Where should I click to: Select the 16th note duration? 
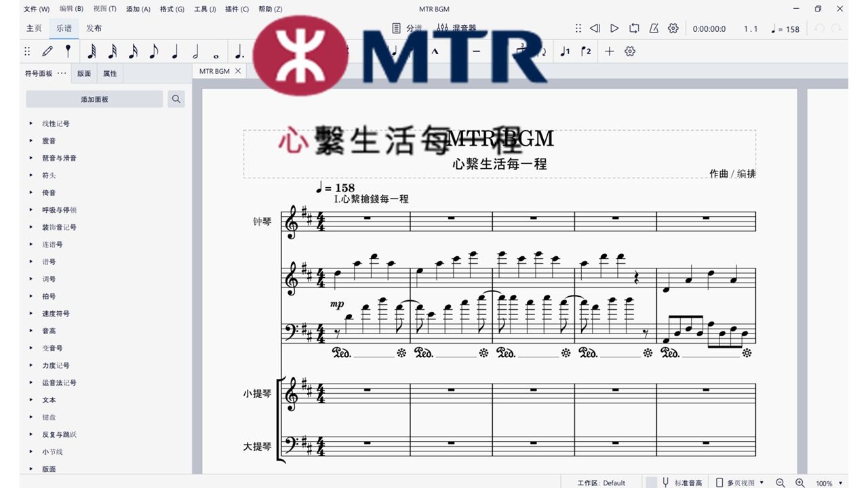(134, 52)
